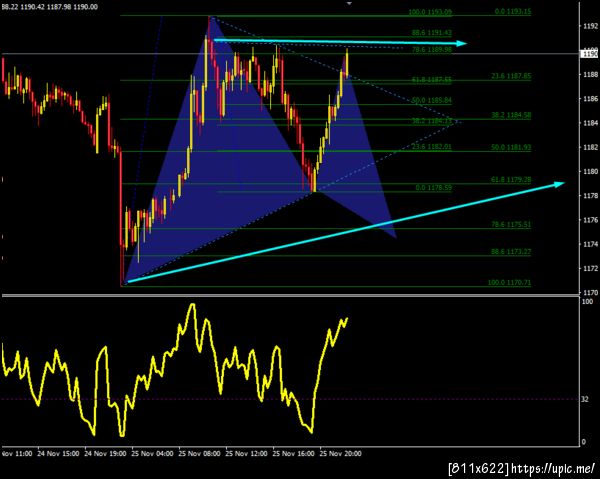The width and height of the screenshot is (600, 479).
Task: Select the Fibonacci label '0.0 1193.15'
Action: point(513,11)
